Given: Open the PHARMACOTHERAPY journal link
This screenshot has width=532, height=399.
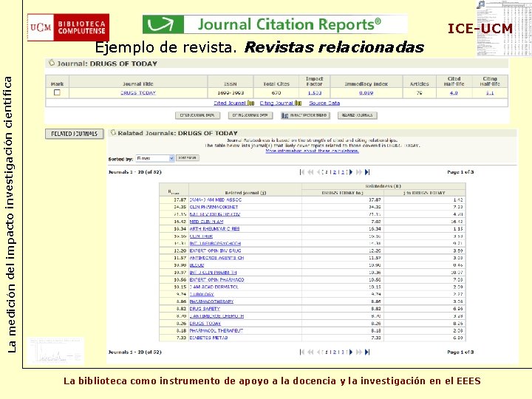Looking at the screenshot, I should pyautogui.click(x=211, y=301).
